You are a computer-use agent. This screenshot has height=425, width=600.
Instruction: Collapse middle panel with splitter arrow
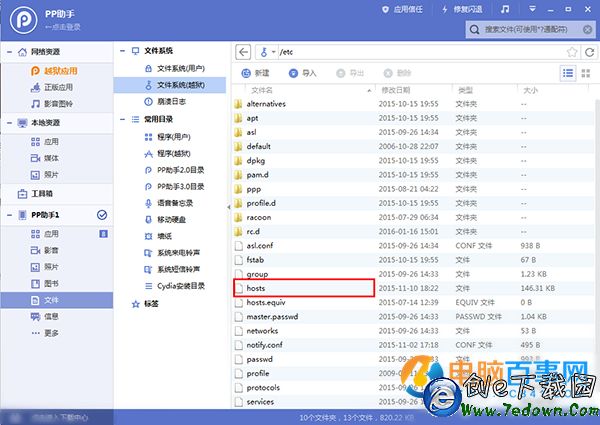[229, 207]
